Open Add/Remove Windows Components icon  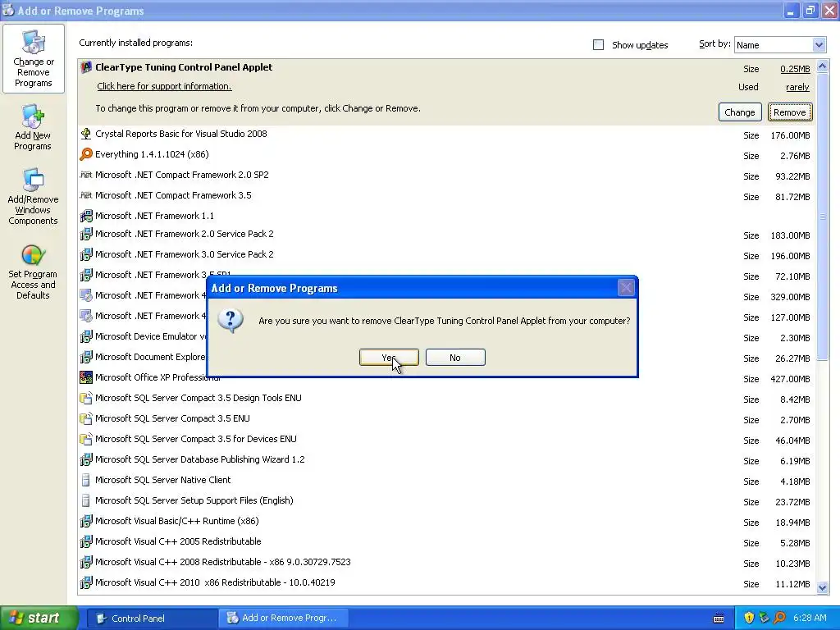click(x=33, y=197)
